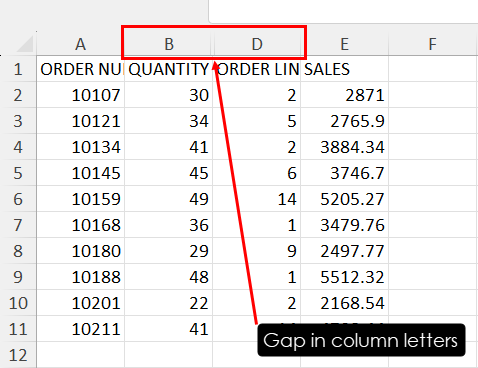
Task: Select quantity cell with value 22
Action: (x=169, y=303)
